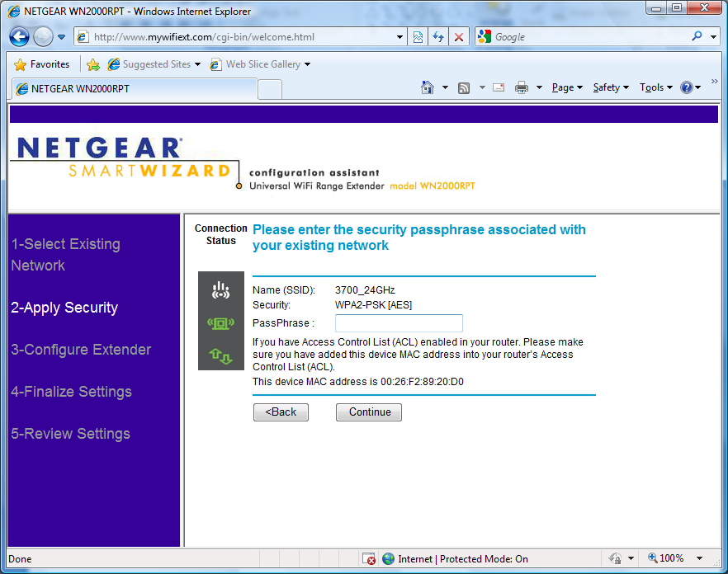Click the yellow Add to Favorites star icon
Image resolution: width=728 pixels, height=574 pixels.
(x=93, y=64)
